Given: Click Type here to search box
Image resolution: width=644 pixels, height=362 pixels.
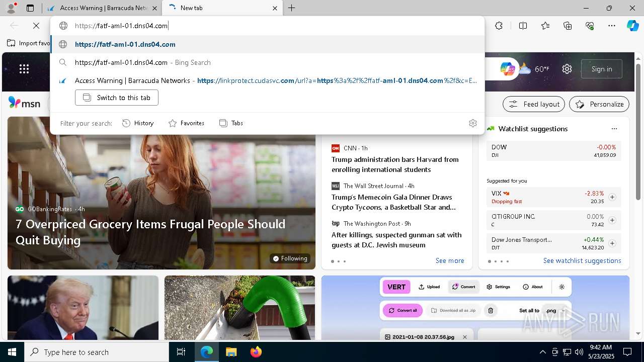Looking at the screenshot, I should click(97, 352).
